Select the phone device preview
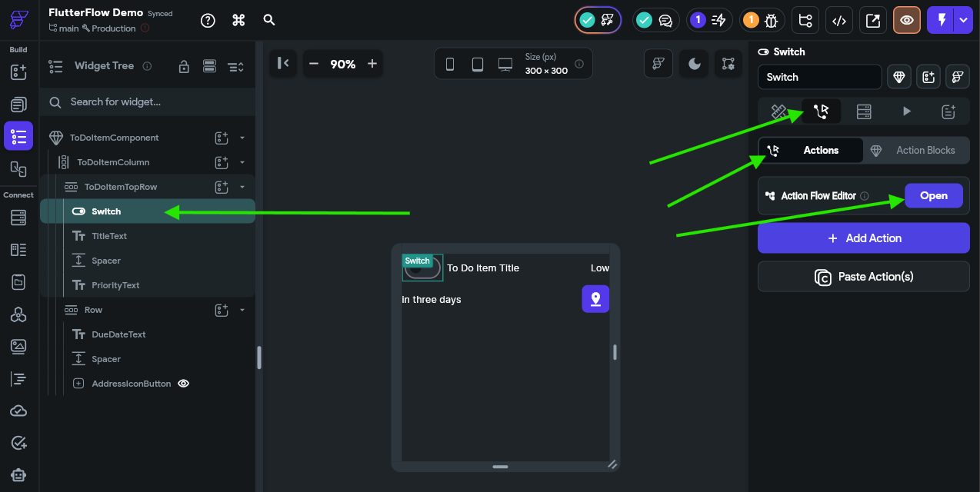Image resolution: width=980 pixels, height=492 pixels. pyautogui.click(x=450, y=65)
